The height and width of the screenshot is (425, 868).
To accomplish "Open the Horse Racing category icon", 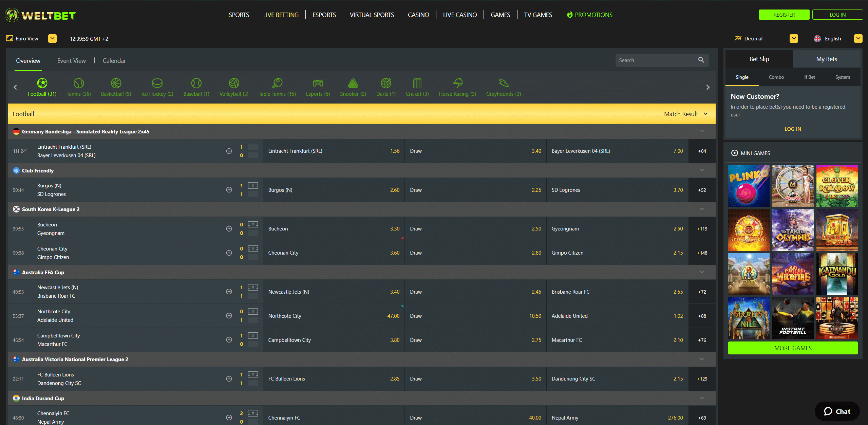I will (x=457, y=84).
